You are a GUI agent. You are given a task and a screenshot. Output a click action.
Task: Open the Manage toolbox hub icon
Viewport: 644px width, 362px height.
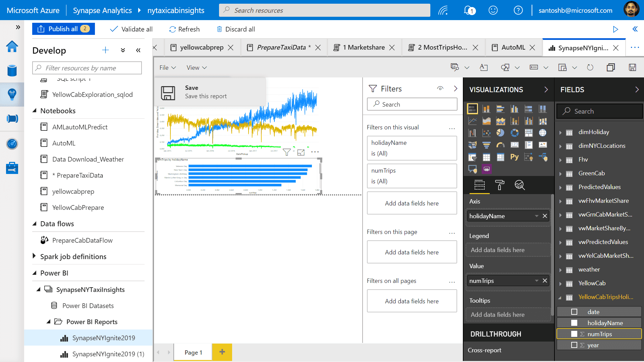12,168
